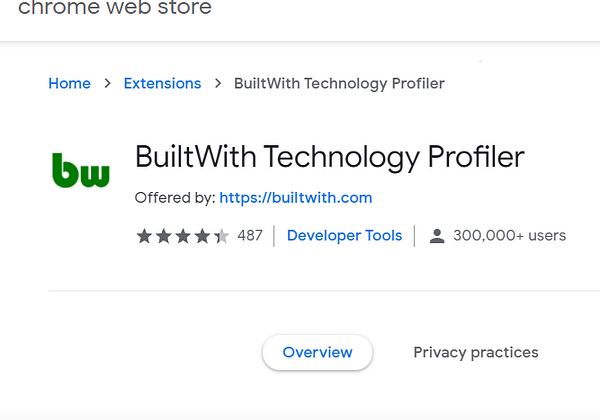Click the 300,000+ users text
This screenshot has width=600, height=420.
click(x=509, y=236)
